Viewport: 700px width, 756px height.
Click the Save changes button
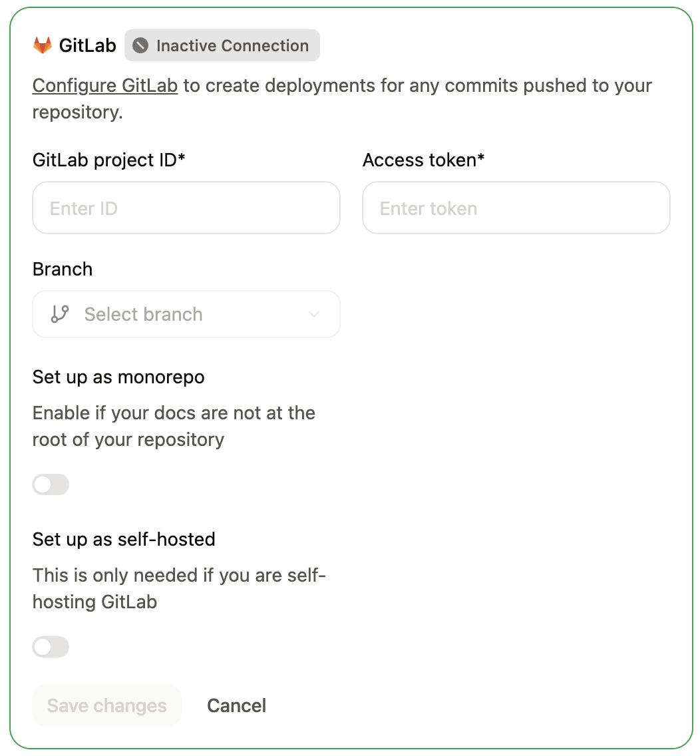pyautogui.click(x=106, y=705)
